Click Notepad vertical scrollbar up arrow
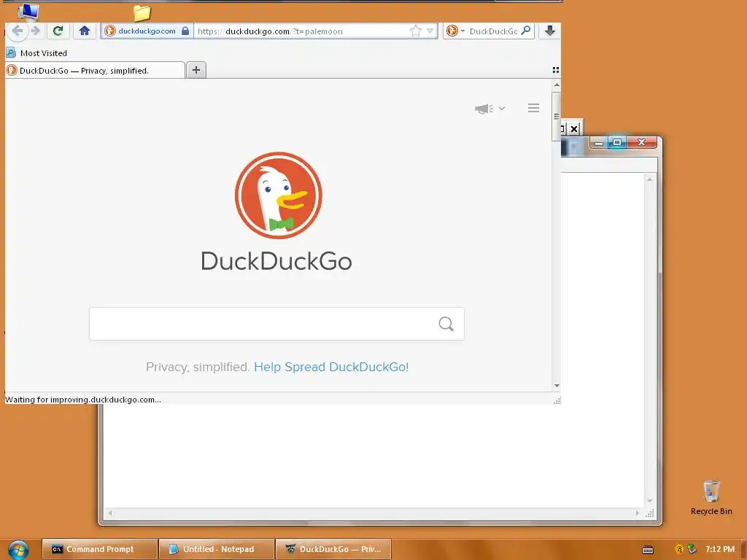Image resolution: width=747 pixels, height=560 pixels. [x=649, y=179]
